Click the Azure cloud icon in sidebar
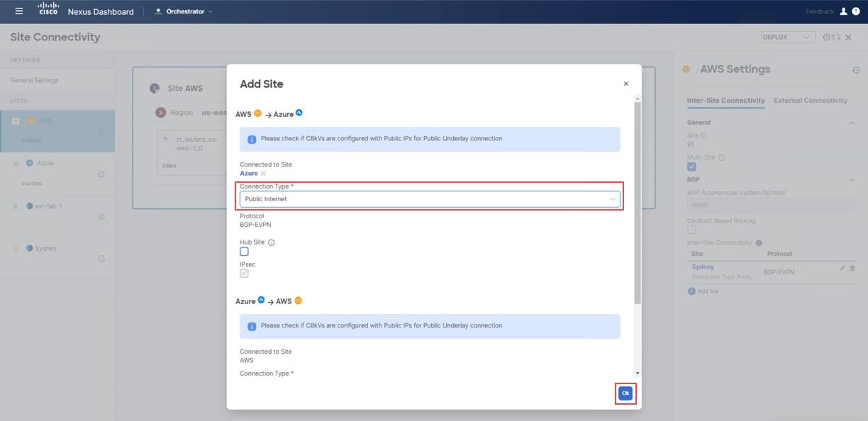 30,163
